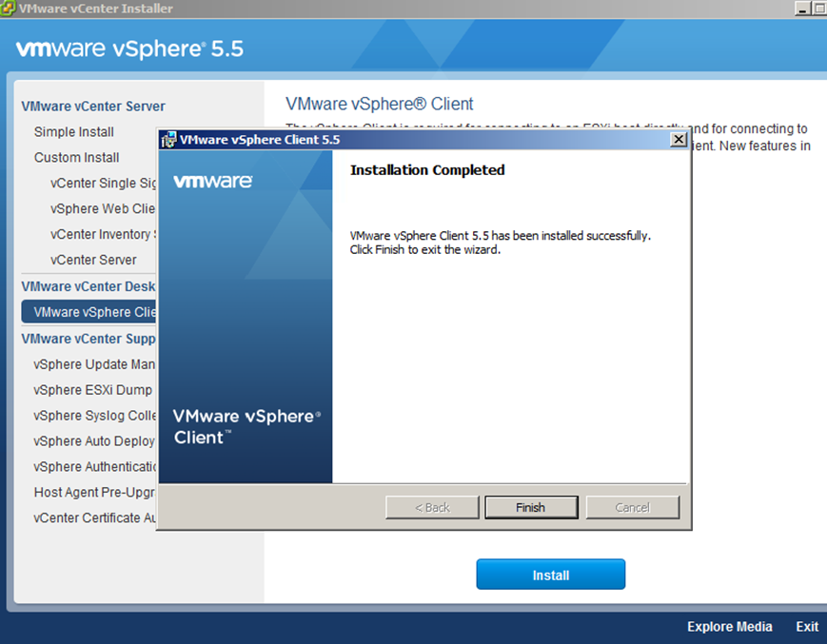Select vCenter Server sub-item

[93, 260]
